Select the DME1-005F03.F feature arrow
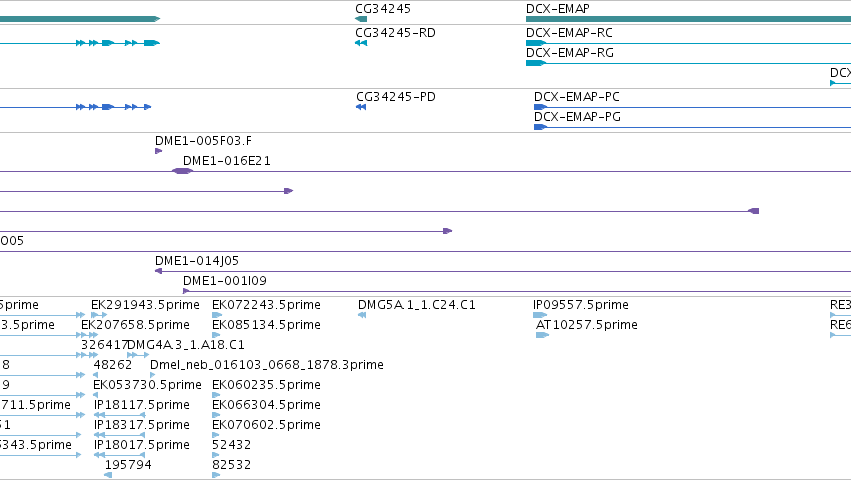Screen dimensions: 851x480 coord(158,151)
